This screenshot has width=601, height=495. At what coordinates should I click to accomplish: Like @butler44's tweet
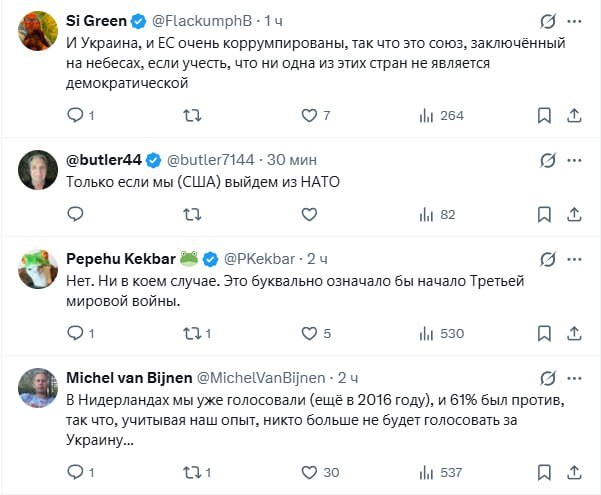[x=309, y=213]
